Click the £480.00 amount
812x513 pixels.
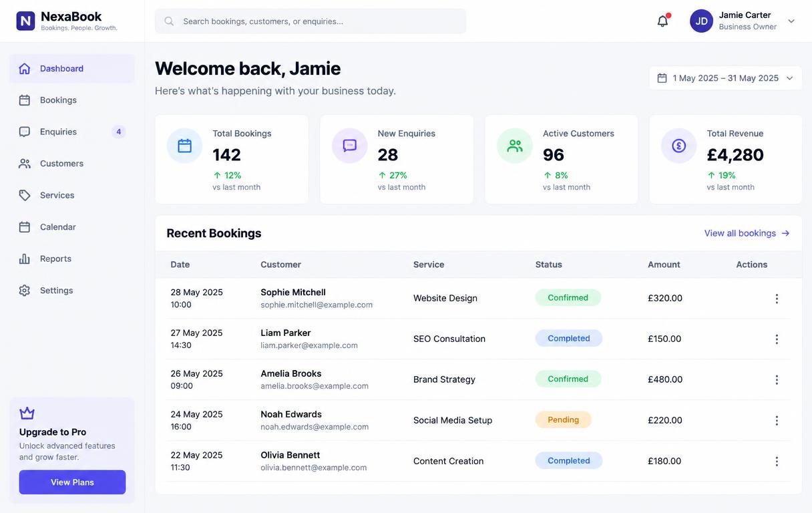pyautogui.click(x=665, y=380)
